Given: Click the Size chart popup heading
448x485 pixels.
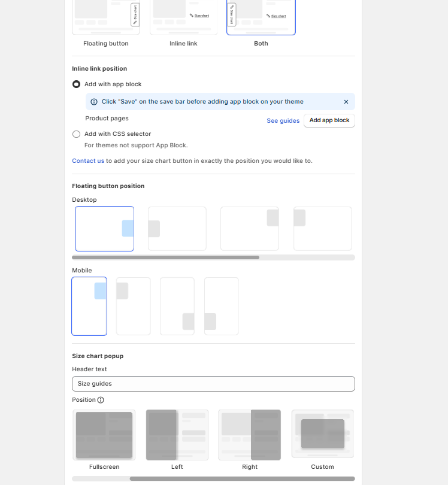Looking at the screenshot, I should pyautogui.click(x=98, y=356).
